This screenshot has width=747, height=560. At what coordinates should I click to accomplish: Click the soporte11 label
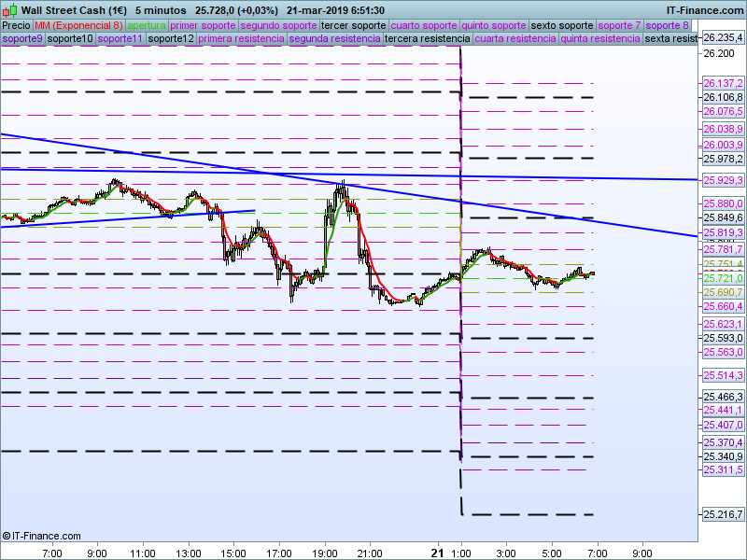(120, 38)
